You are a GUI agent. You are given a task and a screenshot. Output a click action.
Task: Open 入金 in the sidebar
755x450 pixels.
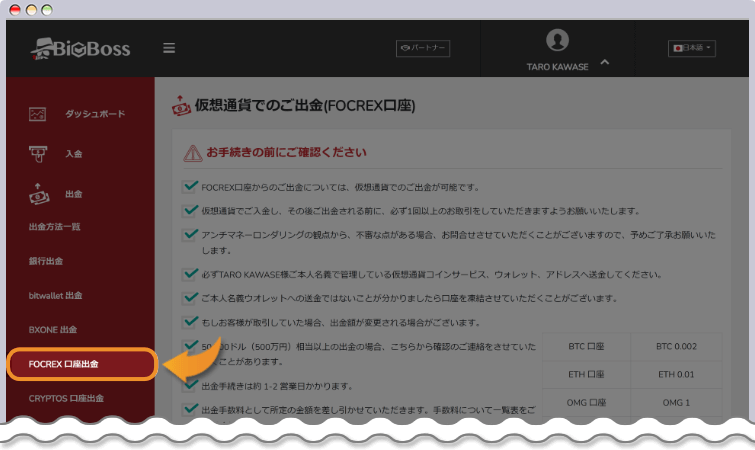pyautogui.click(x=74, y=154)
